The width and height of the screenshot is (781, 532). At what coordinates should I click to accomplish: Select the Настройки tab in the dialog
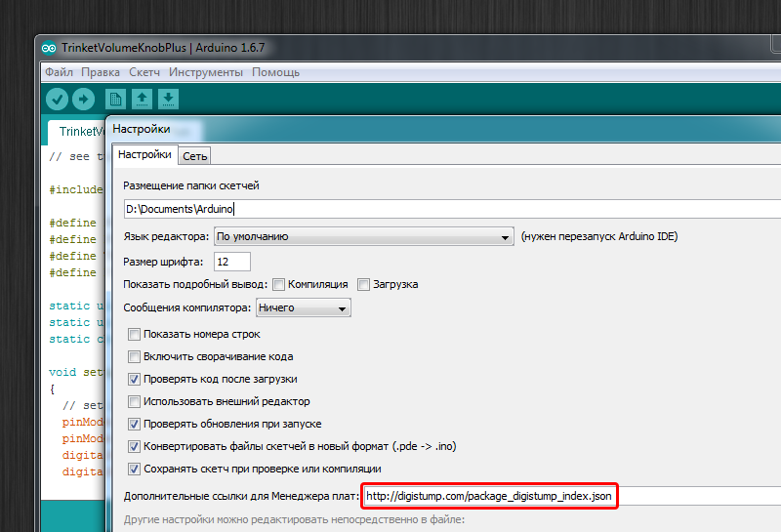pyautogui.click(x=144, y=155)
